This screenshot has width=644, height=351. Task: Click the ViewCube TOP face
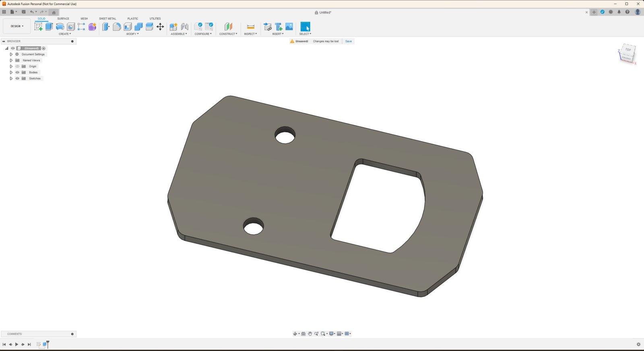pyautogui.click(x=628, y=49)
